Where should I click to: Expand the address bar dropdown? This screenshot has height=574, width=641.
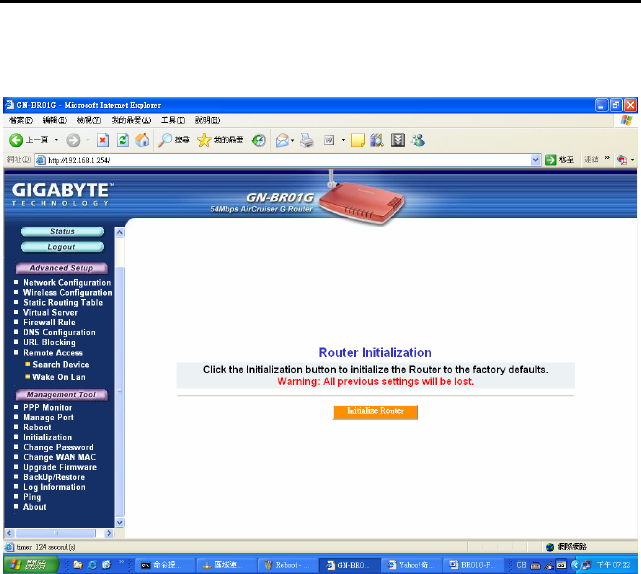tap(536, 160)
